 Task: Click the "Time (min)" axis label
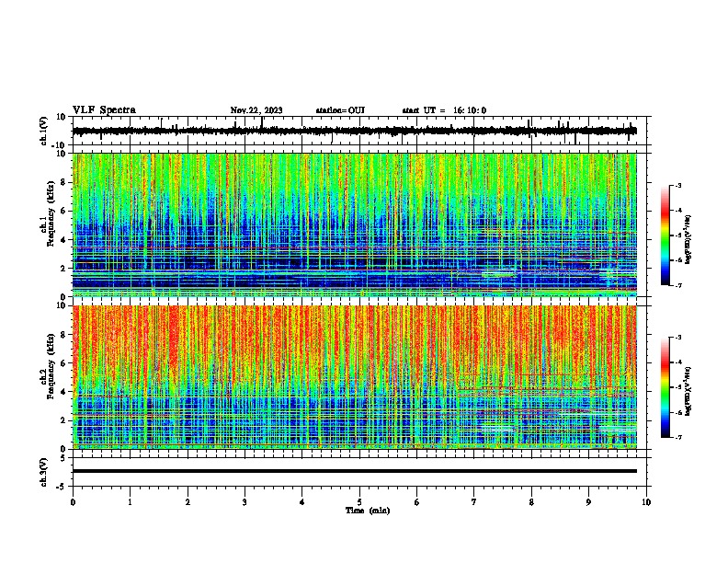[x=368, y=511]
